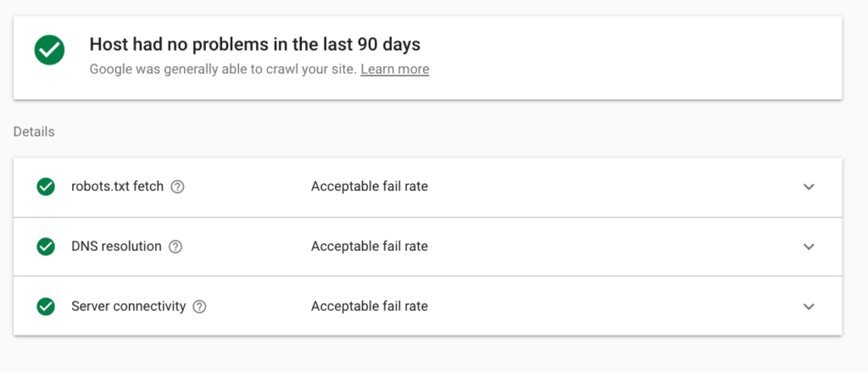Click the large green checkmark host status icon
The height and width of the screenshot is (372, 868).
49,51
